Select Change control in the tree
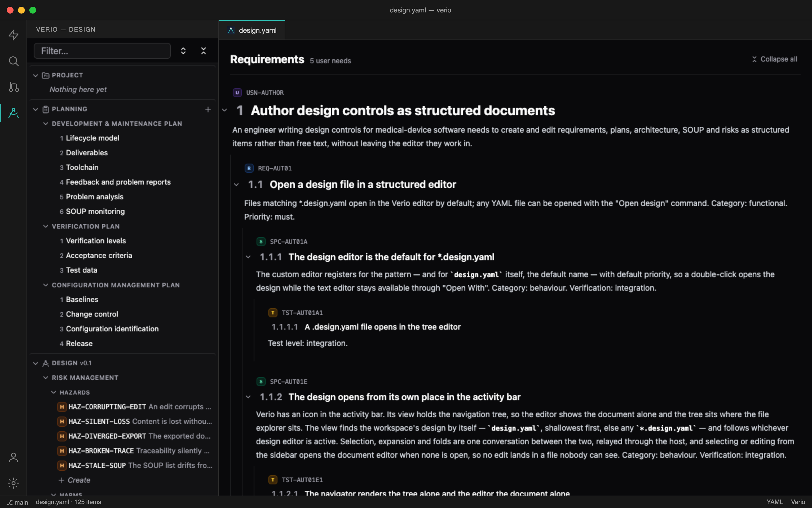Screen dimensions: 812x508 tap(92, 314)
